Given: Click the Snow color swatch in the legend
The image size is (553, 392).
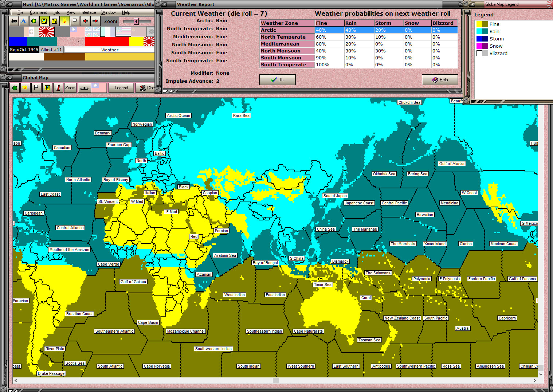Looking at the screenshot, I should [x=482, y=46].
